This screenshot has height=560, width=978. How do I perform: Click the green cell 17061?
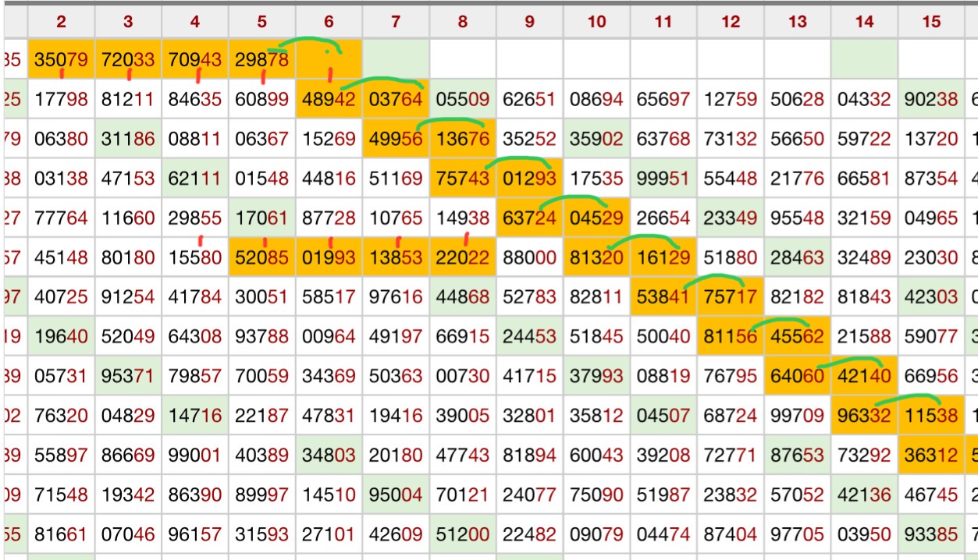(x=262, y=218)
